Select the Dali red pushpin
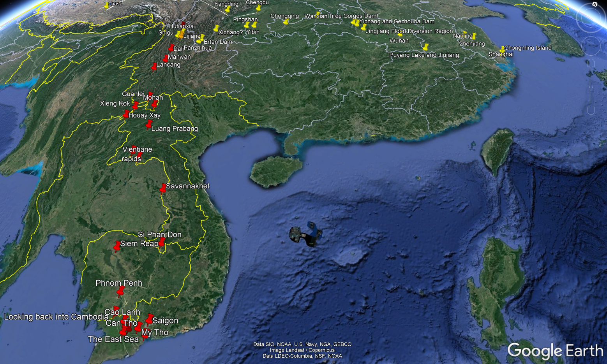 pyautogui.click(x=171, y=47)
